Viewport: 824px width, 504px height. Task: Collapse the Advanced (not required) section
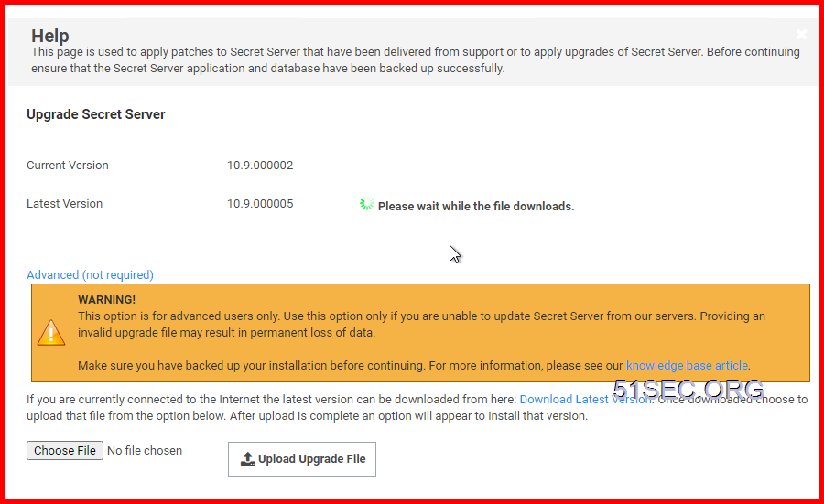(x=90, y=274)
